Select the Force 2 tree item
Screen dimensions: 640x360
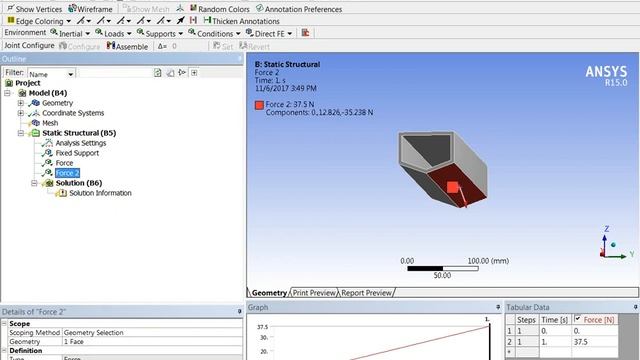point(67,173)
